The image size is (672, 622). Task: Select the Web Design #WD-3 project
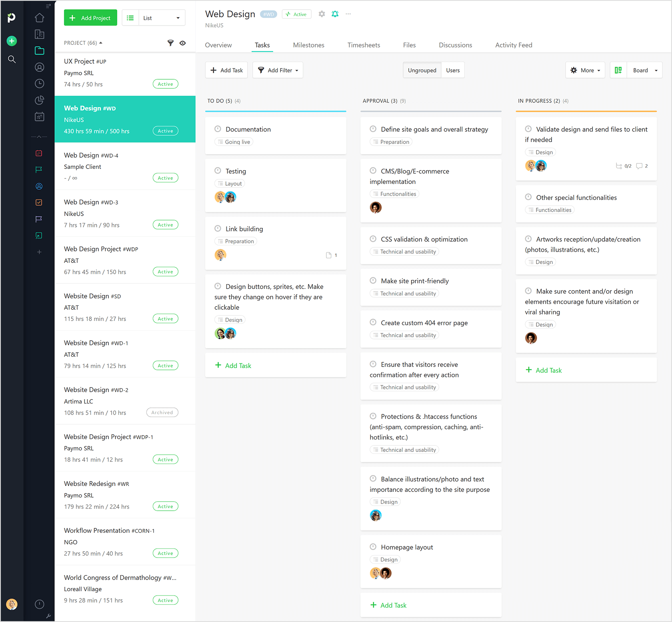(x=112, y=213)
